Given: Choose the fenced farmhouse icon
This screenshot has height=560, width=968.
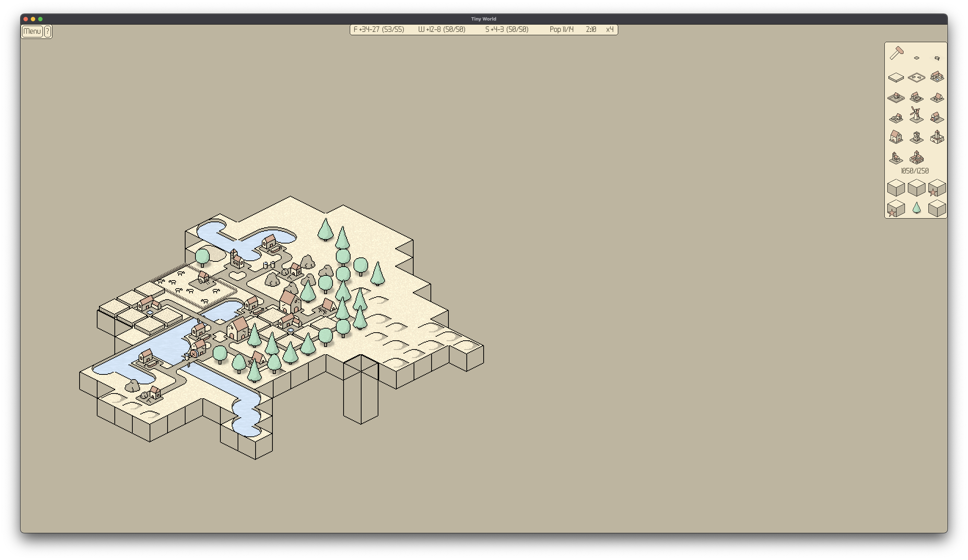Looking at the screenshot, I should pos(896,98).
